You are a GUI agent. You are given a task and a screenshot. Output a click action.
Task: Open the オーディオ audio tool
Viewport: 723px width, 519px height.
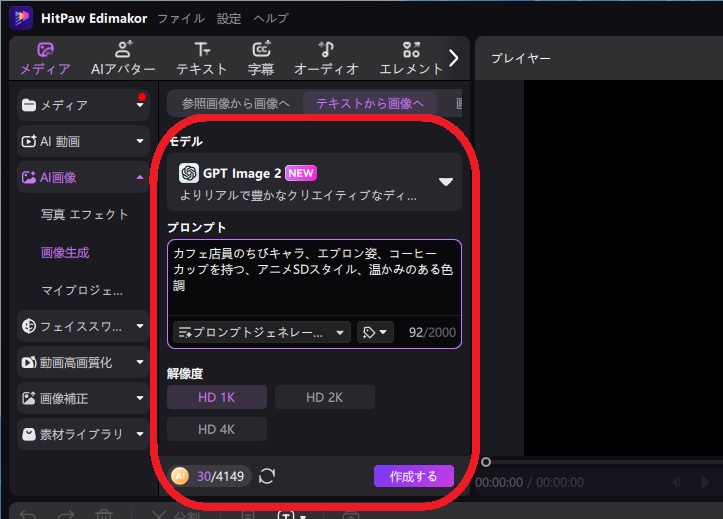326,59
